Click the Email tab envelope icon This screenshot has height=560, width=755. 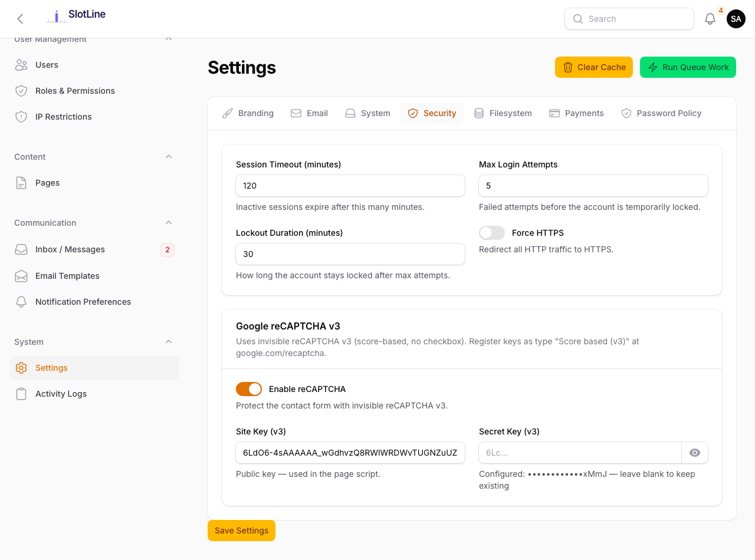(296, 113)
